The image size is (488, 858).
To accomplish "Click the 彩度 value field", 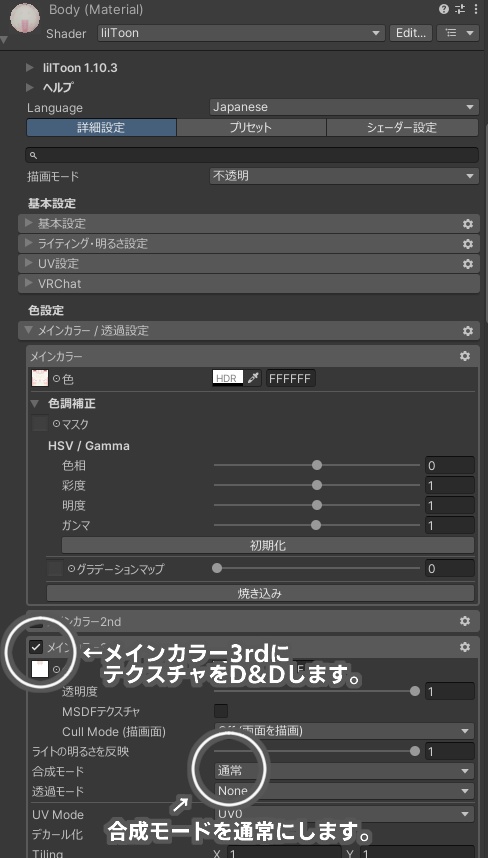I will 449,485.
